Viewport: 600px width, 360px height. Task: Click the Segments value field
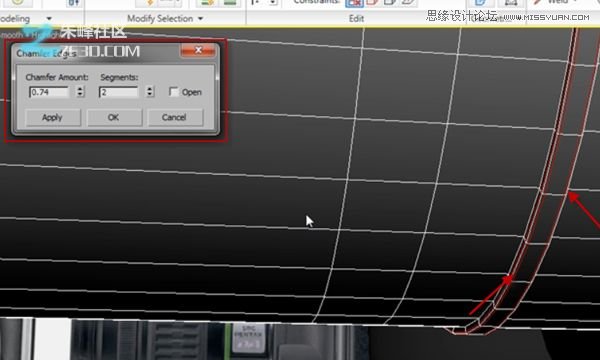tap(118, 92)
